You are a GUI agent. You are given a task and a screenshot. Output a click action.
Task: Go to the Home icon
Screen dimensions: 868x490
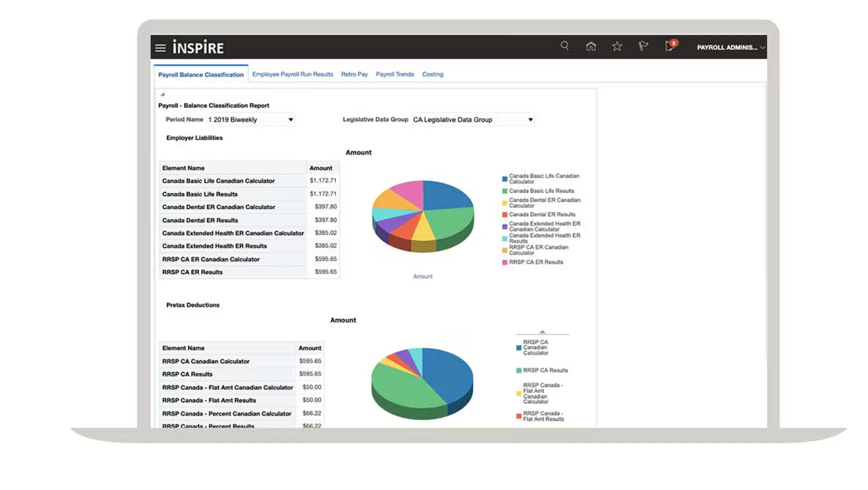coord(591,46)
